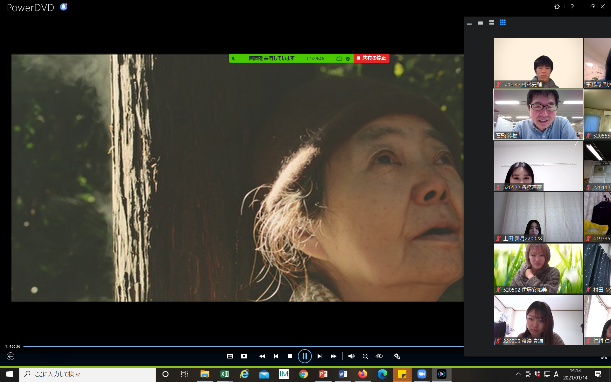This screenshot has height=382, width=611.
Task: Fast forward the PowerDVD video
Action: (334, 356)
